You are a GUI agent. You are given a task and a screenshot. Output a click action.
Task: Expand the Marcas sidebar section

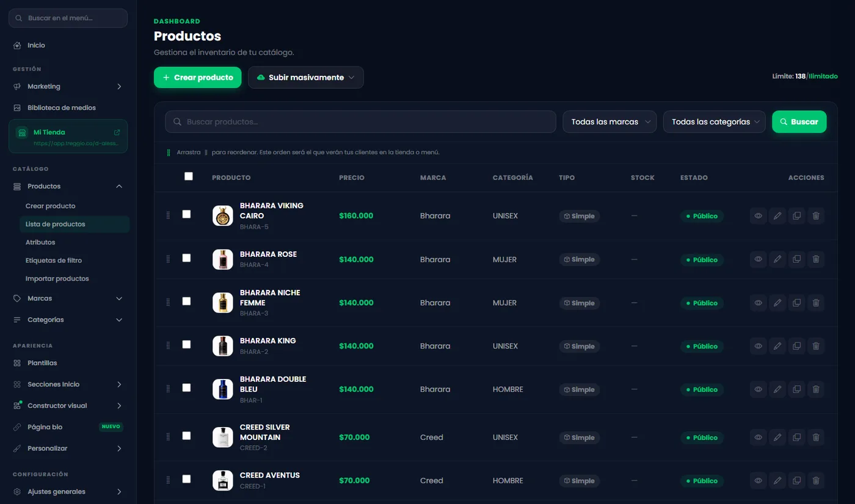pyautogui.click(x=68, y=298)
